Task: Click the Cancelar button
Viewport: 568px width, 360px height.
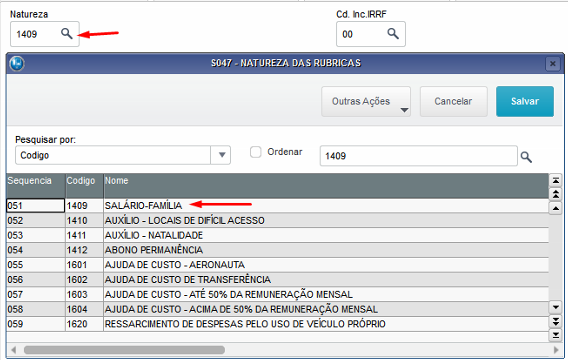Action: (454, 101)
